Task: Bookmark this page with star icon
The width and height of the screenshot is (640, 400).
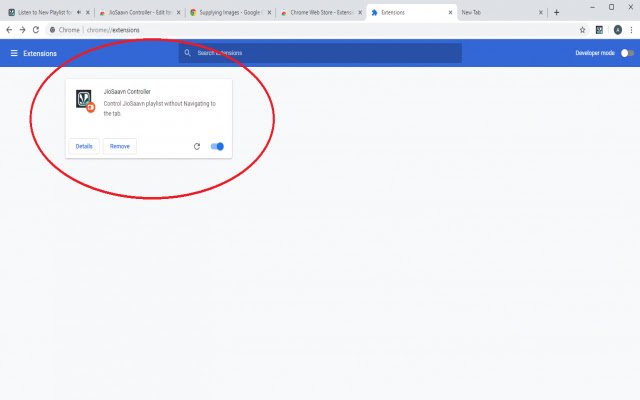Action: pos(582,30)
